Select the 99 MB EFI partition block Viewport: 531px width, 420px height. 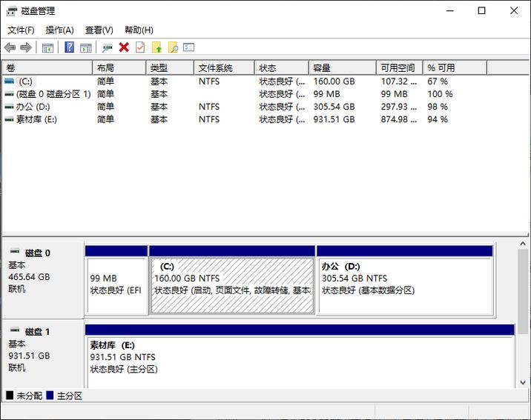coord(116,281)
